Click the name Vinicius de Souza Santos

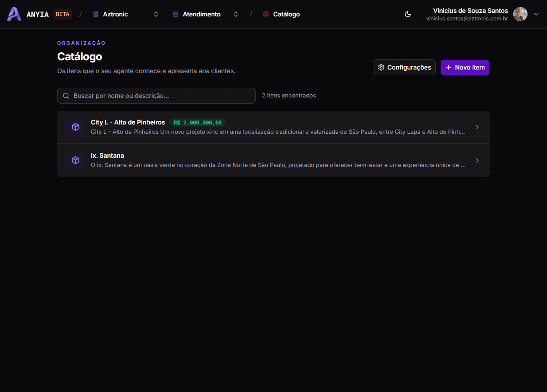[470, 11]
